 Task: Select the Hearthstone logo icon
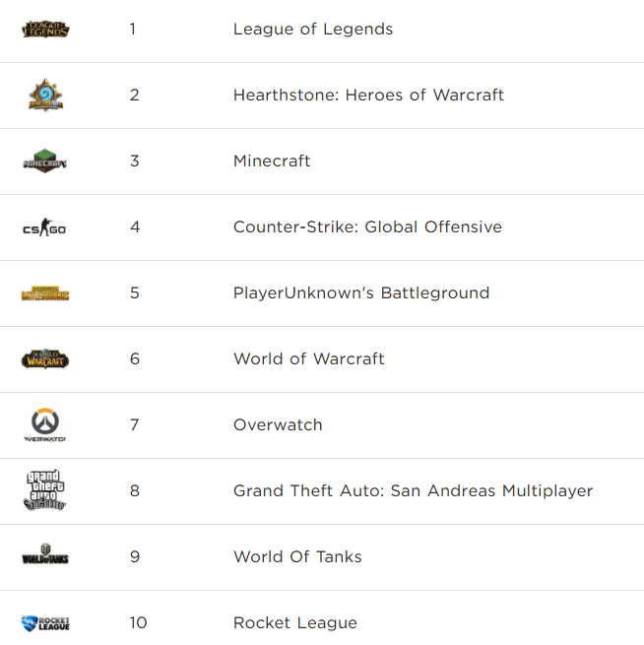coord(45,95)
